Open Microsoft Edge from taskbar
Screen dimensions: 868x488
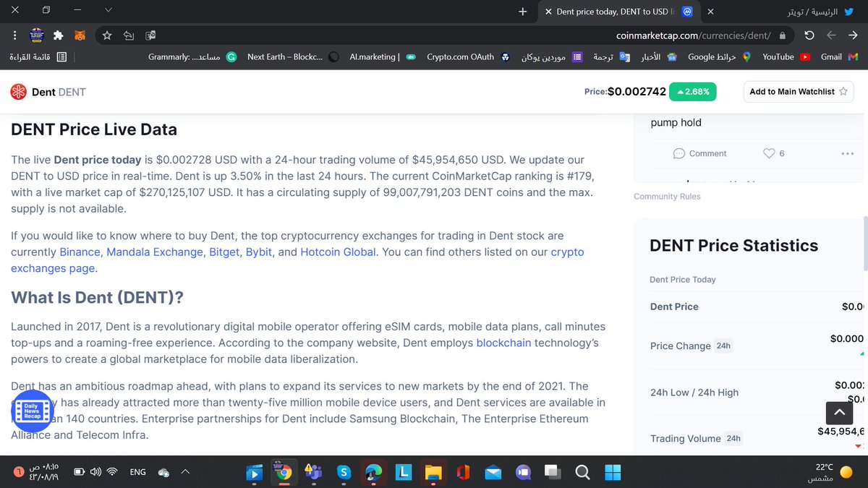373,473
